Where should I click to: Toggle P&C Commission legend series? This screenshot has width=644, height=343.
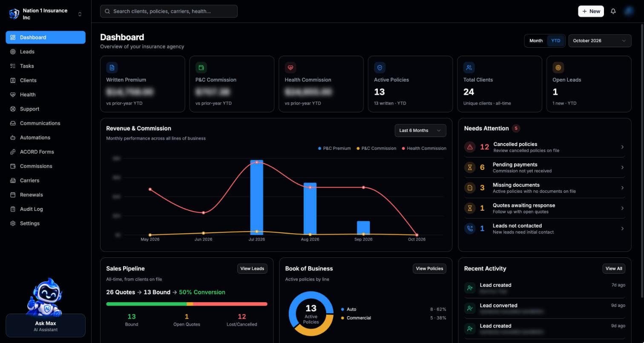coord(376,149)
